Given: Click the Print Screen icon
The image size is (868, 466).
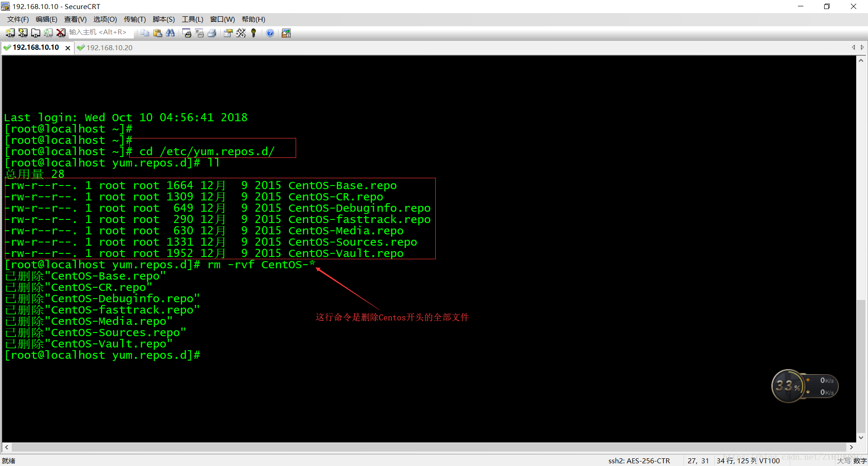Looking at the screenshot, I should [187, 33].
